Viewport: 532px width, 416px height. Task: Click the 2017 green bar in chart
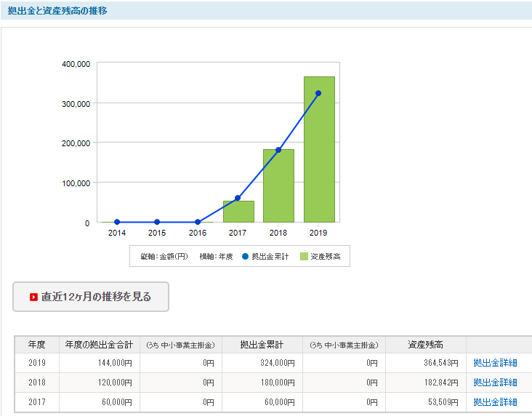click(x=238, y=212)
